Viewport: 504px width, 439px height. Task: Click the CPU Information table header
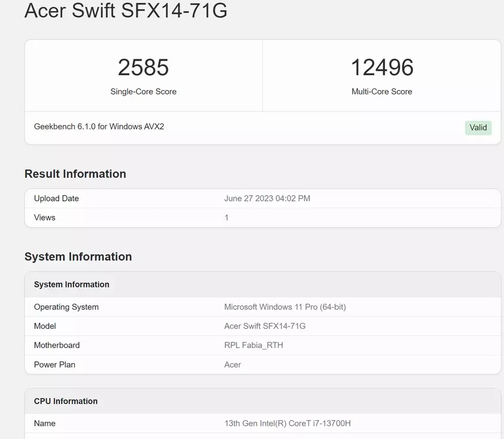(66, 401)
